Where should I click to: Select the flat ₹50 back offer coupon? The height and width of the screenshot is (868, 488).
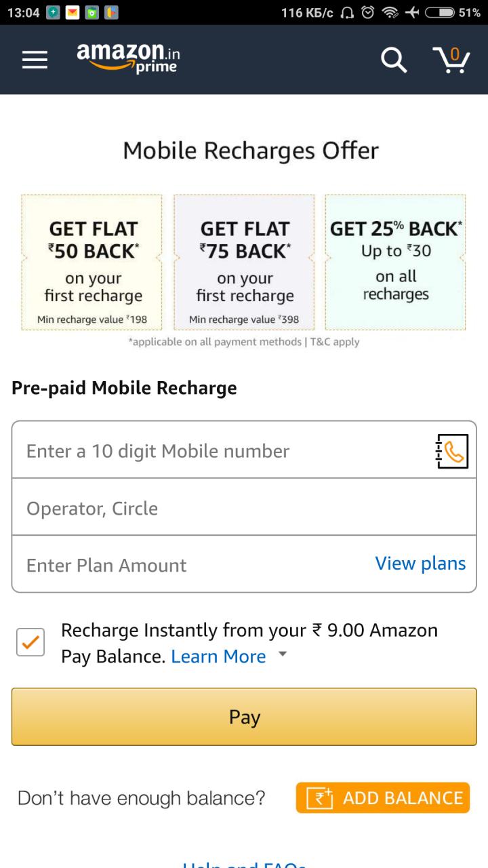92,262
